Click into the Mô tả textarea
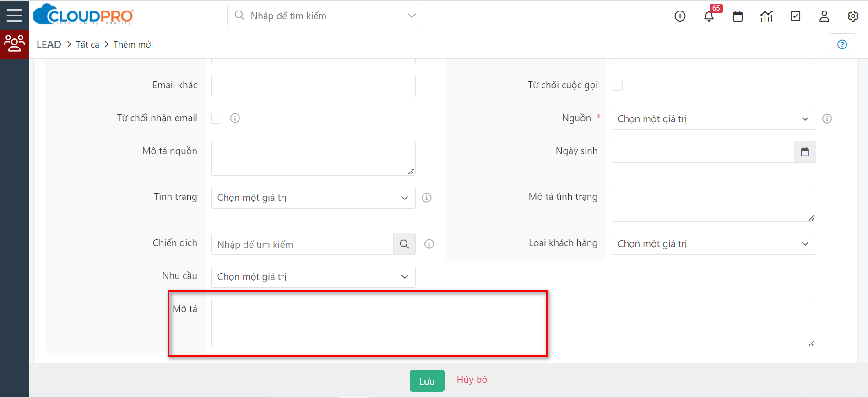The width and height of the screenshot is (868, 398). click(513, 323)
